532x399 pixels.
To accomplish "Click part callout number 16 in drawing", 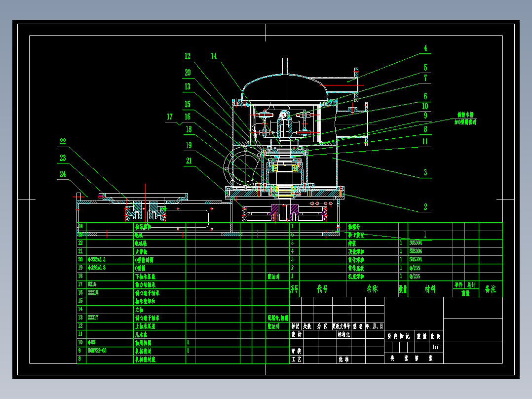I will coord(188,117).
